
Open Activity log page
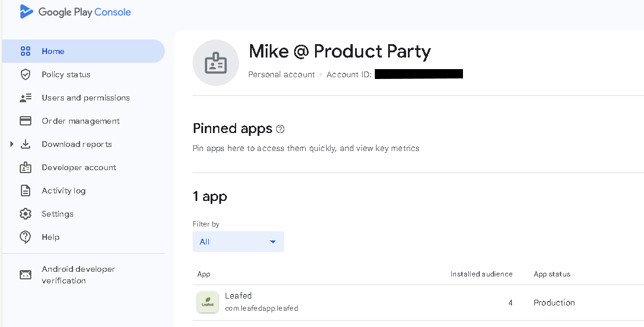pos(84,191)
